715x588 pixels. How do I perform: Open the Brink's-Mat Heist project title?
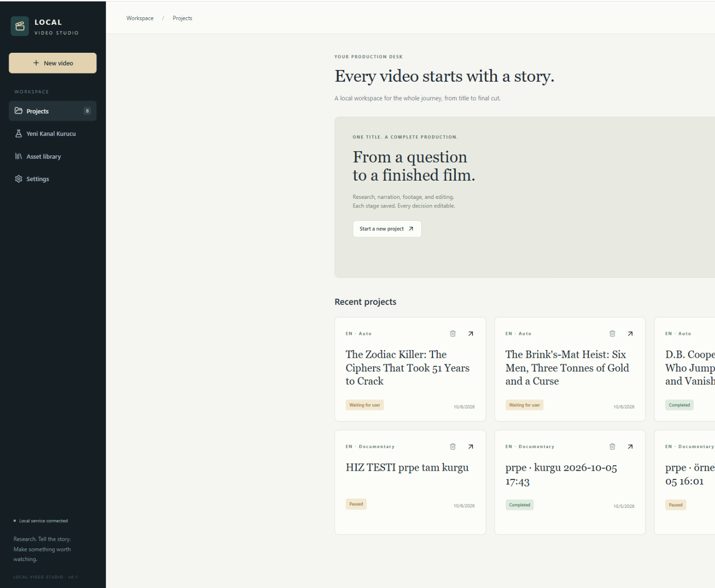pos(567,368)
